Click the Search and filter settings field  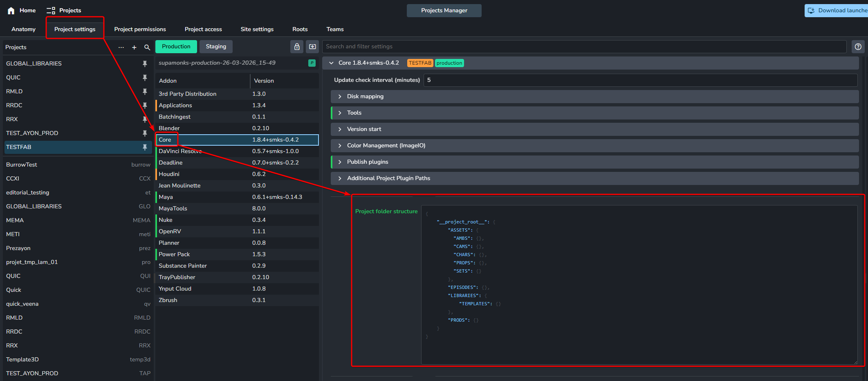[584, 47]
